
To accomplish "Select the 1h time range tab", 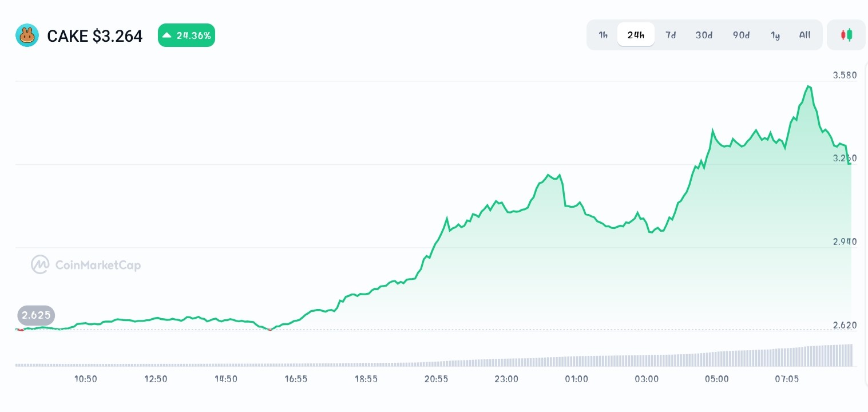I will (603, 35).
